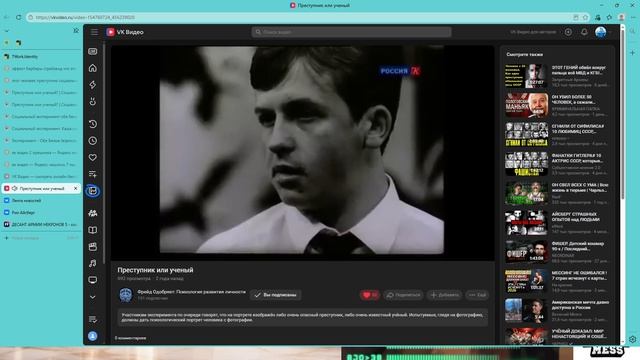
Task: Click the VK Видео logo
Action: click(125, 32)
